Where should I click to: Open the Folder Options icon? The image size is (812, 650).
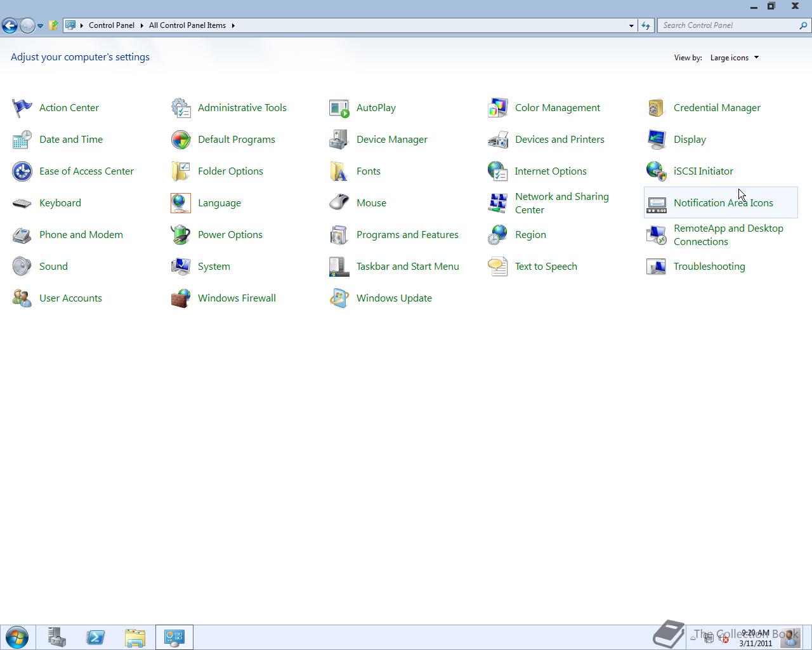tap(180, 171)
